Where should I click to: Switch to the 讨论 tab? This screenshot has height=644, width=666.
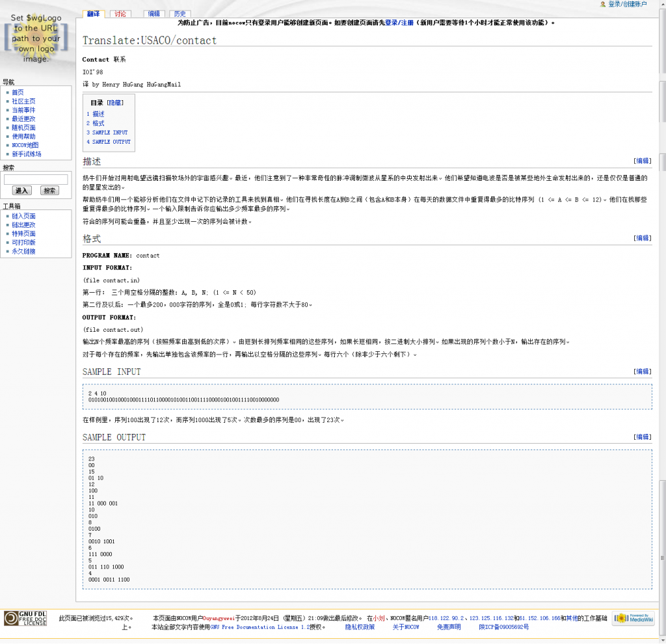(120, 13)
